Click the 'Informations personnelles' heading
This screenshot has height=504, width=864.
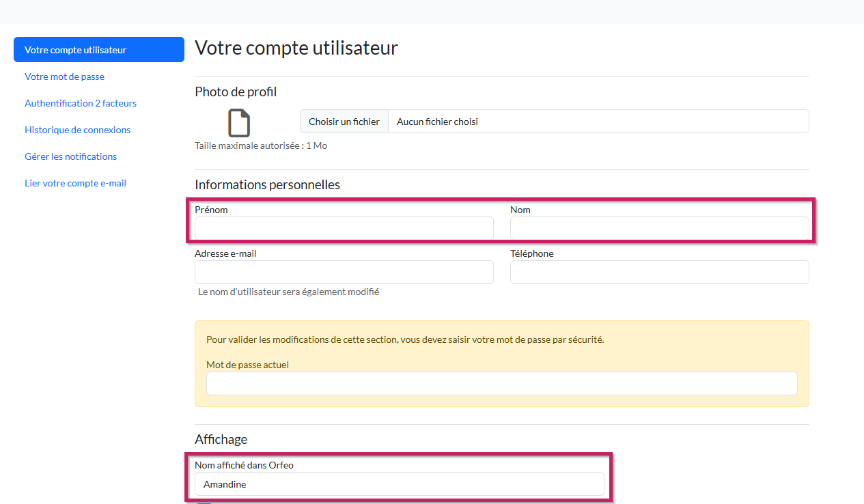click(x=267, y=185)
